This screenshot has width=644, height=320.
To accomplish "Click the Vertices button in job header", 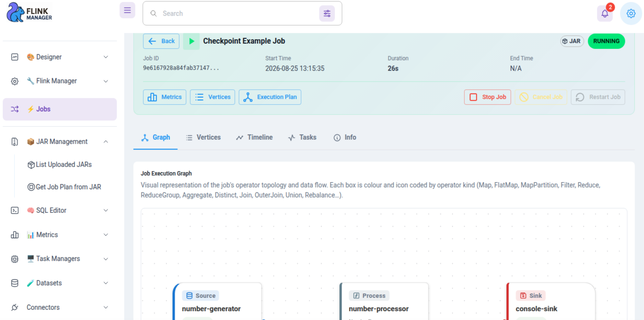I will coord(213,97).
